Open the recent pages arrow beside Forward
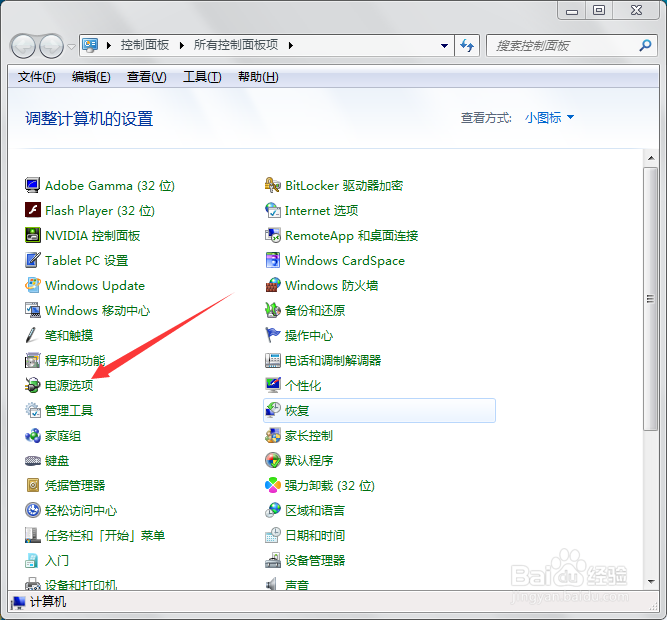Image resolution: width=667 pixels, height=620 pixels. (71, 46)
